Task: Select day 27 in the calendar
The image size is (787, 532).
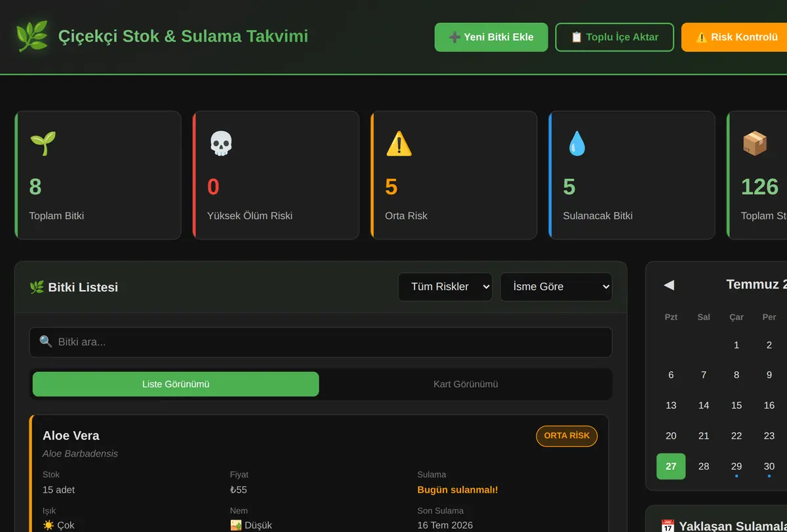Action: 671,466
